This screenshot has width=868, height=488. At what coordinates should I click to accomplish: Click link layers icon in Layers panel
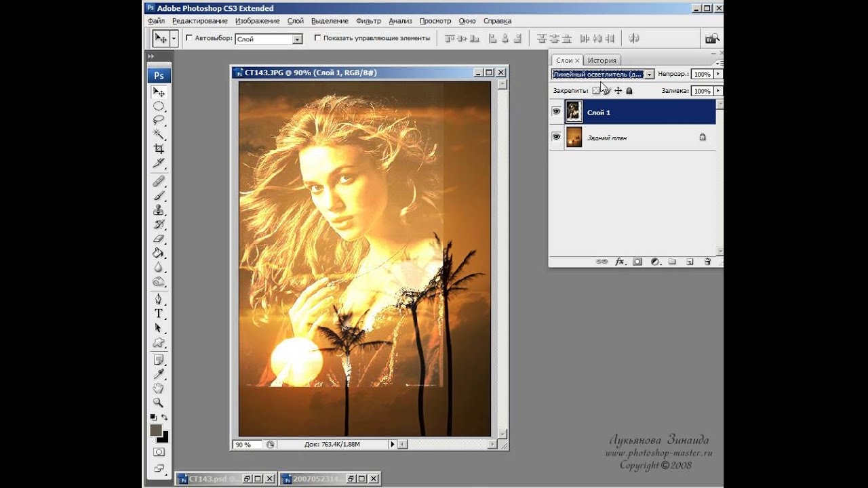pos(601,261)
